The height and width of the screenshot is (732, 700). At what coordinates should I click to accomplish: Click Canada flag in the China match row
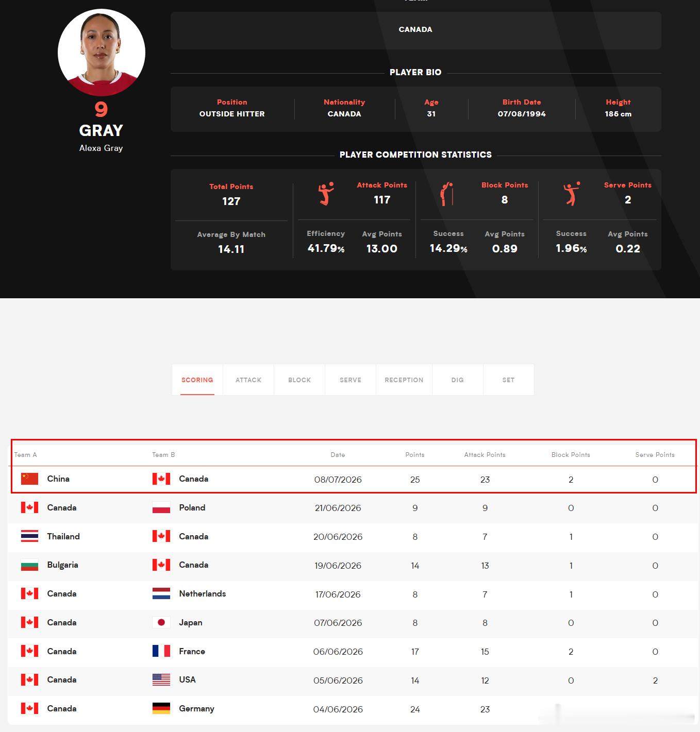[x=161, y=479]
